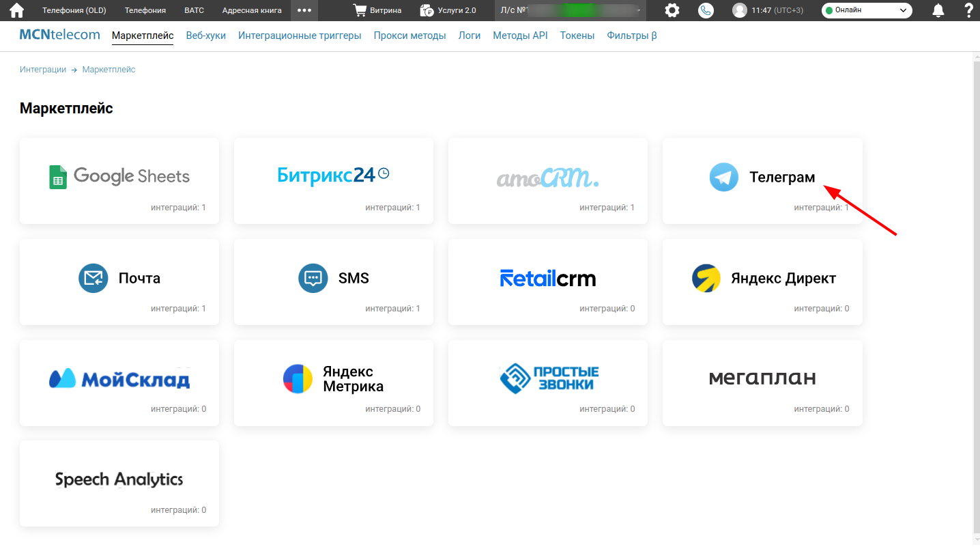
Task: Open the Speech Analytics integration card
Action: (x=119, y=483)
